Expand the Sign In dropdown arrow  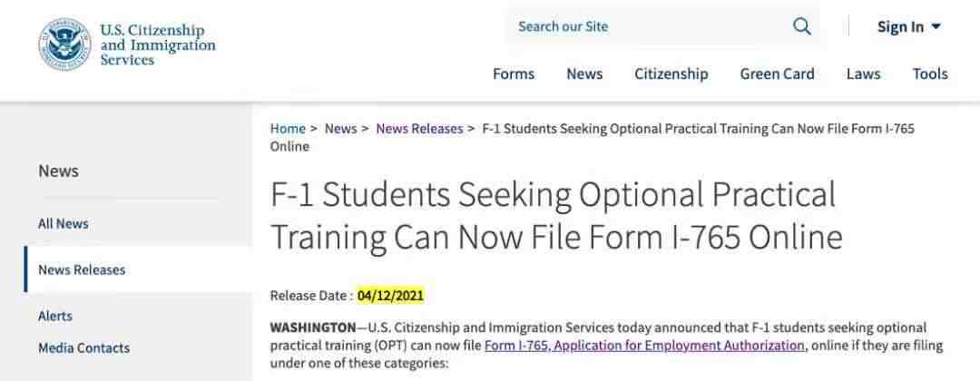936,26
